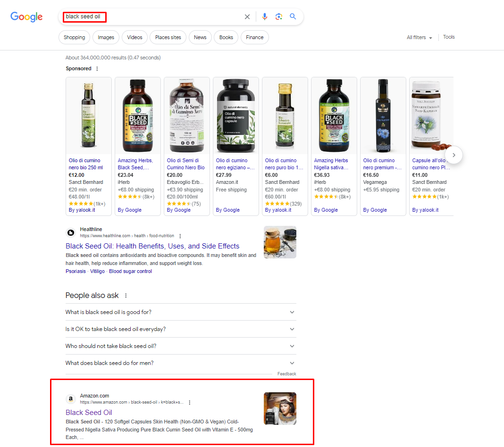The image size is (504, 447).
Task: Switch to the Shopping filter
Action: click(74, 37)
